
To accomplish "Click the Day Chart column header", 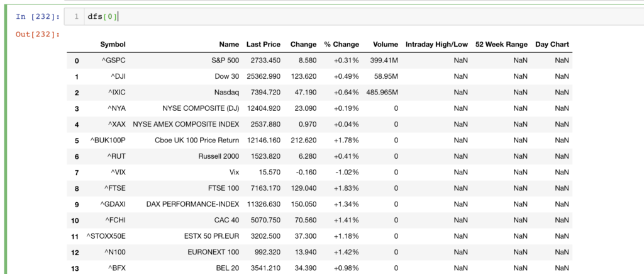I will pyautogui.click(x=552, y=45).
